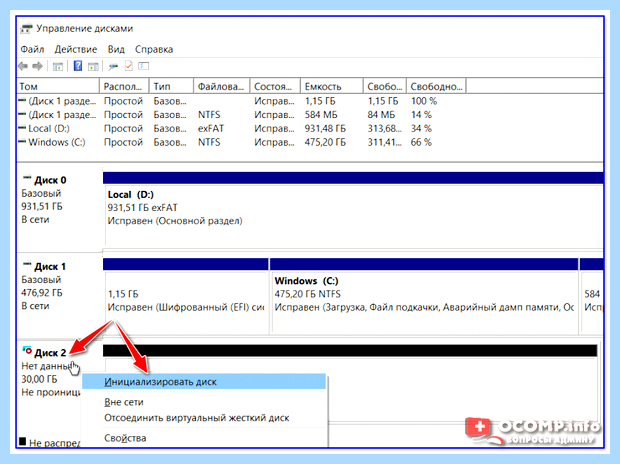Click the Forward arrow toolbar icon
Screen dimensions: 620x464
(38, 66)
